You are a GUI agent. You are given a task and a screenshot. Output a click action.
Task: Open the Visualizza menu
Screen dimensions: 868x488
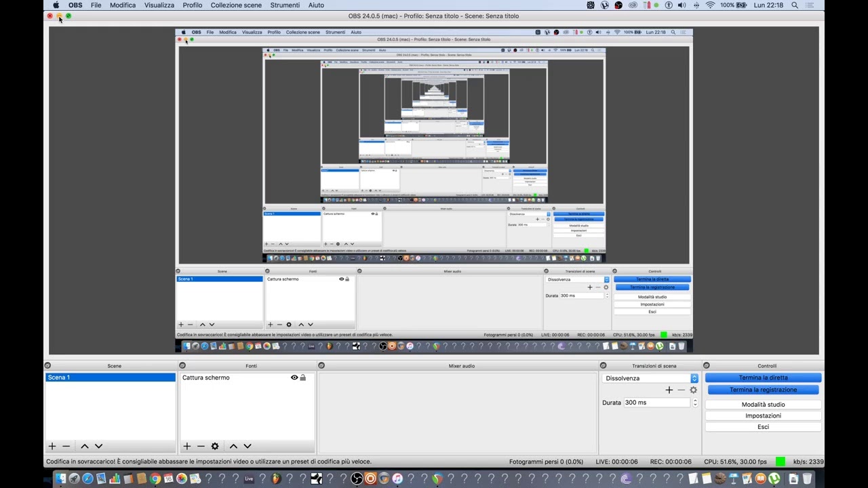[159, 5]
